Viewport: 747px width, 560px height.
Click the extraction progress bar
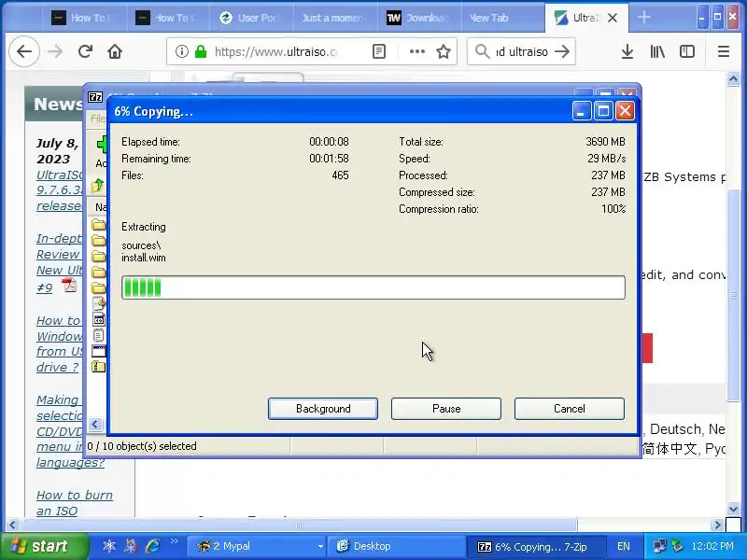373,287
